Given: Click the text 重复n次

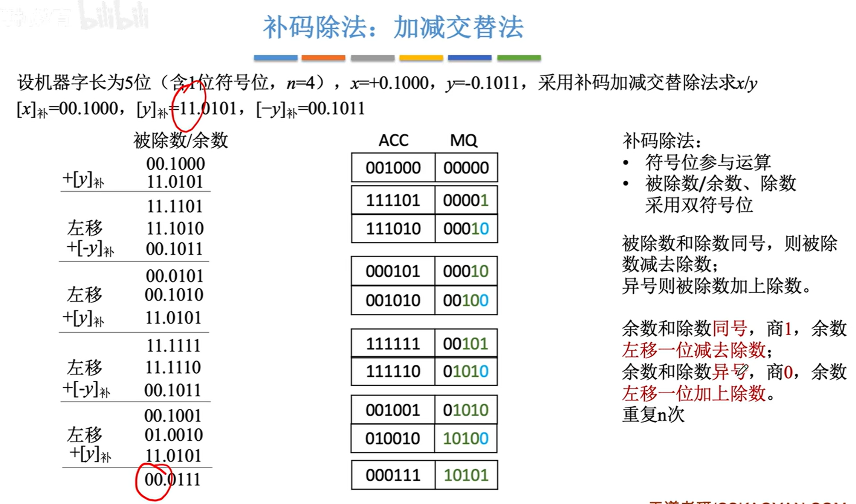Looking at the screenshot, I should pos(653,414).
